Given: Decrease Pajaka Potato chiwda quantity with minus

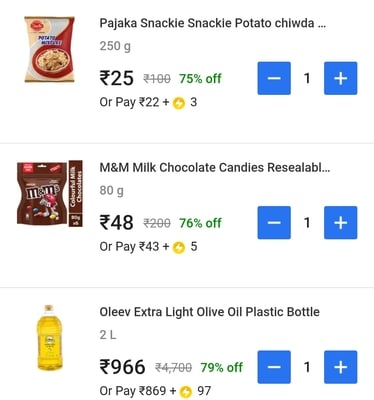Looking at the screenshot, I should pos(274,78).
